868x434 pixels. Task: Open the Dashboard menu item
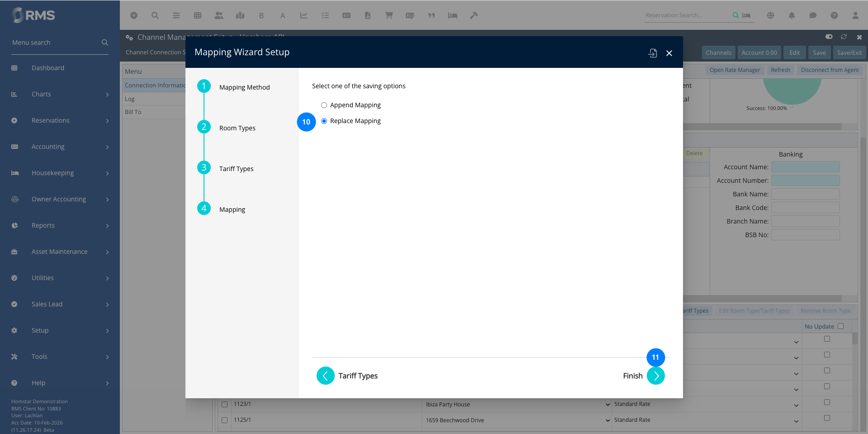[x=48, y=68]
